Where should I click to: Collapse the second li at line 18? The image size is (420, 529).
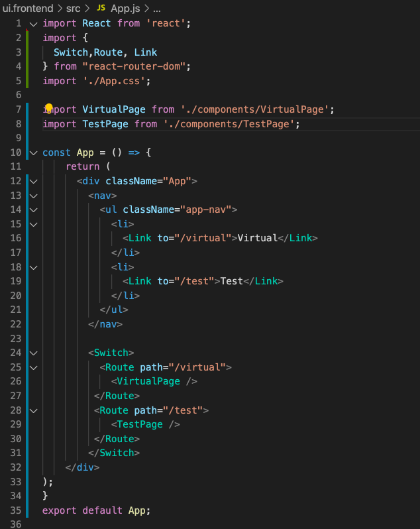(33, 268)
